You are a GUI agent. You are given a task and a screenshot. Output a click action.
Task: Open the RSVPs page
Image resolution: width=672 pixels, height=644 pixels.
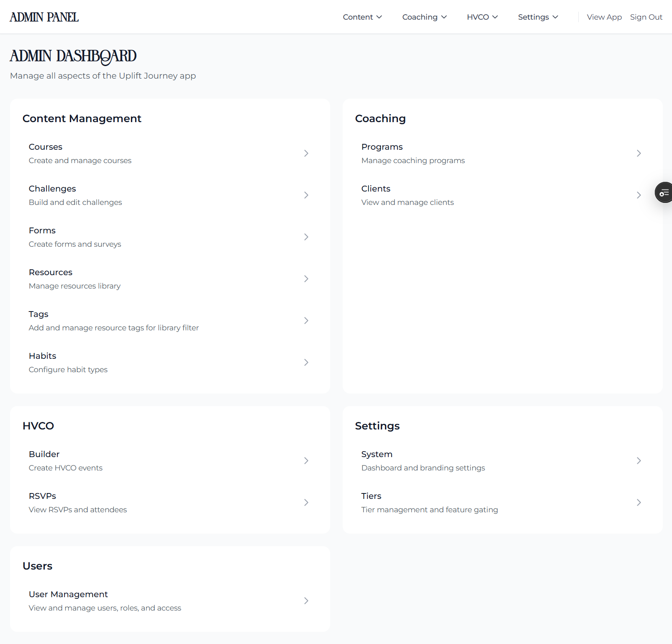tap(170, 503)
